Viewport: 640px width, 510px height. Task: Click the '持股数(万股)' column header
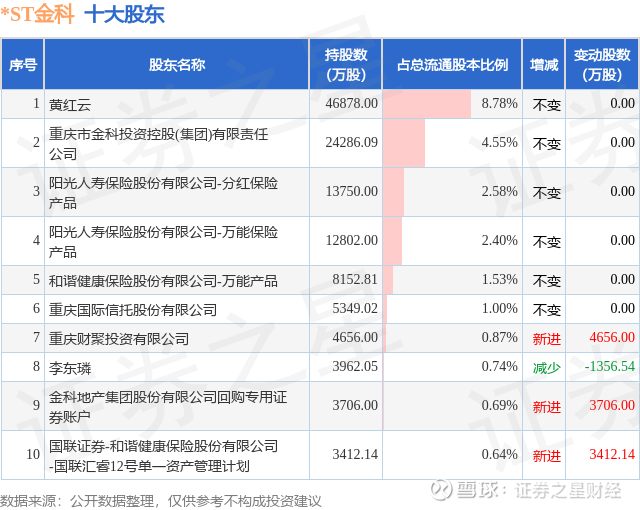point(346,64)
